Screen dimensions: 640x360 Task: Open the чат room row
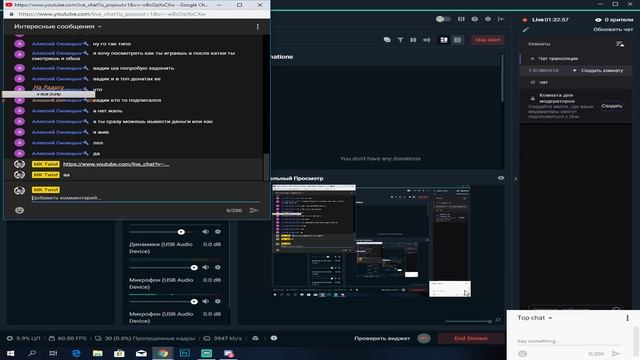click(x=576, y=82)
